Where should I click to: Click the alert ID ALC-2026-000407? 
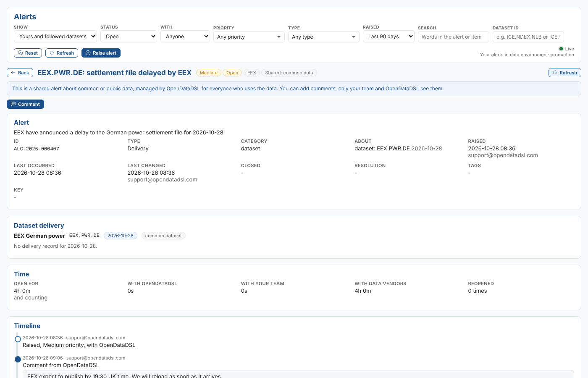coord(37,149)
